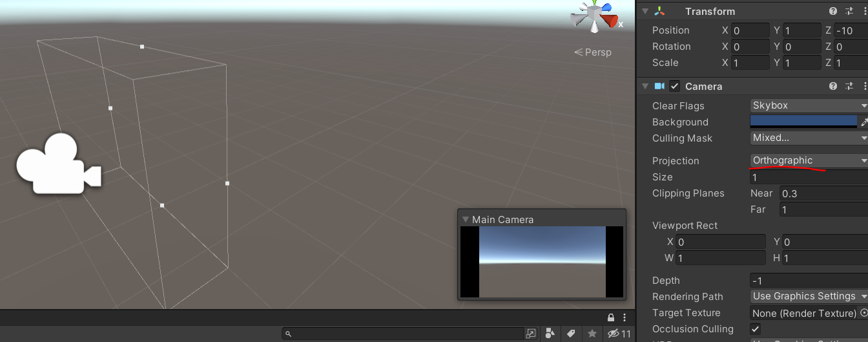Click the Rotation Y field
This screenshot has height=342, width=868.
802,47
